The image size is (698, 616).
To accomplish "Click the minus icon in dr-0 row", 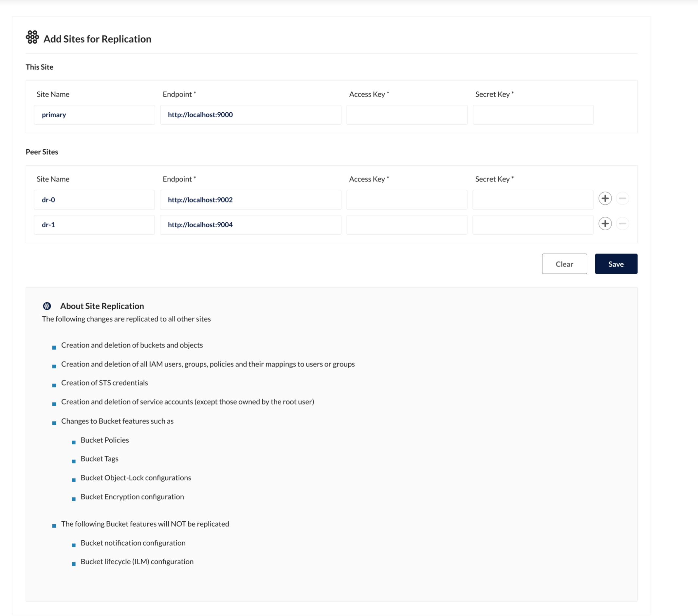I will click(x=622, y=198).
